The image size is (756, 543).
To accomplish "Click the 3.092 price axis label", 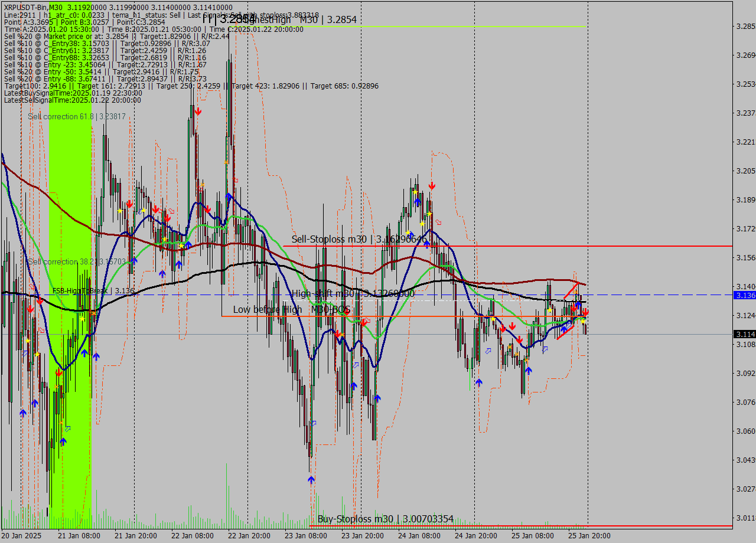I will click(x=745, y=373).
